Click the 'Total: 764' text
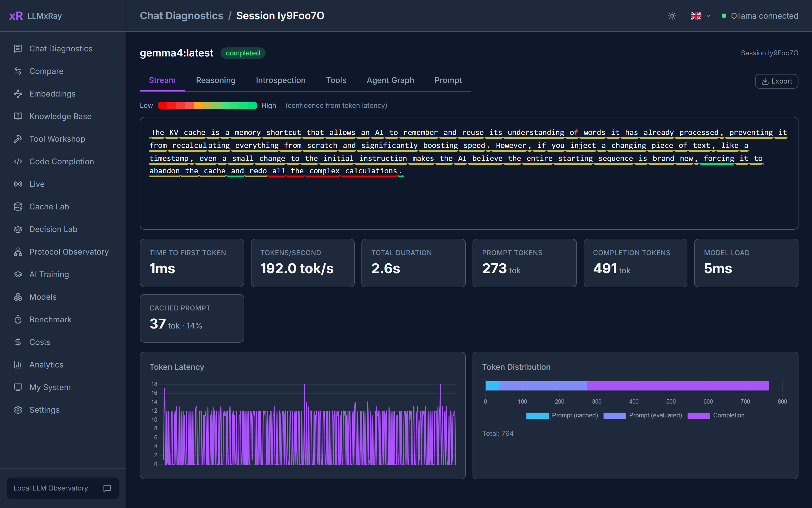This screenshot has height=508, width=812. [498, 433]
